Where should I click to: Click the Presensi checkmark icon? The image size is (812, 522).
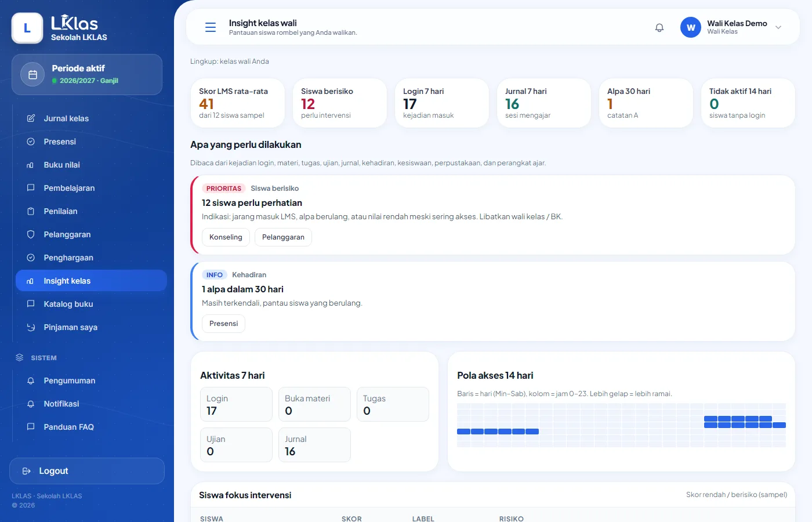tap(31, 142)
